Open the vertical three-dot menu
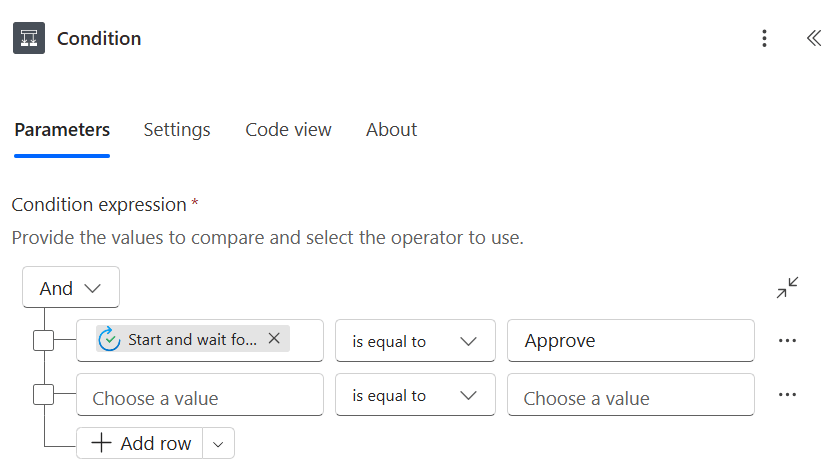The image size is (832, 469). pos(764,38)
